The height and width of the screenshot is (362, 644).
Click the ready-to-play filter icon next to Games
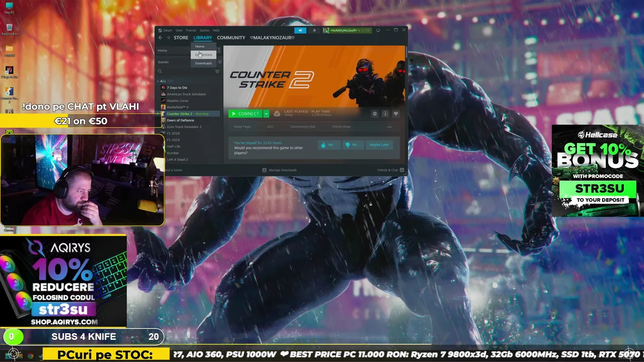pyautogui.click(x=220, y=62)
